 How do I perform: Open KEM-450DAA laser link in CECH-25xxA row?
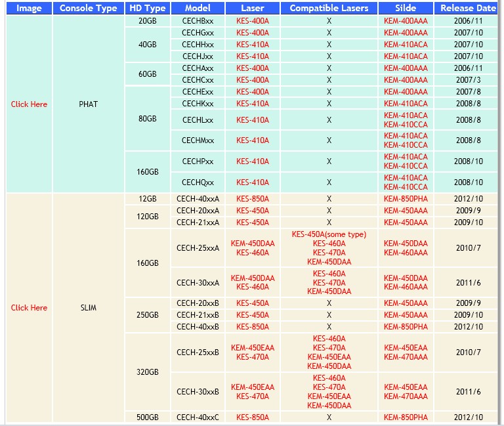(253, 244)
